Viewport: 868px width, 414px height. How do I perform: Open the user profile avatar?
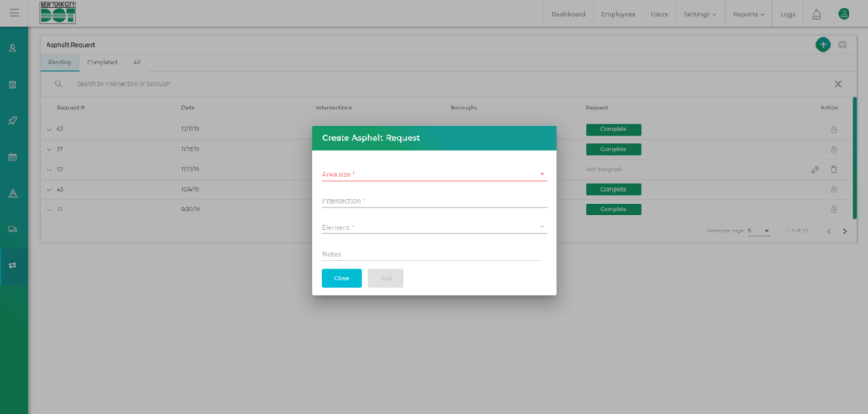point(843,14)
